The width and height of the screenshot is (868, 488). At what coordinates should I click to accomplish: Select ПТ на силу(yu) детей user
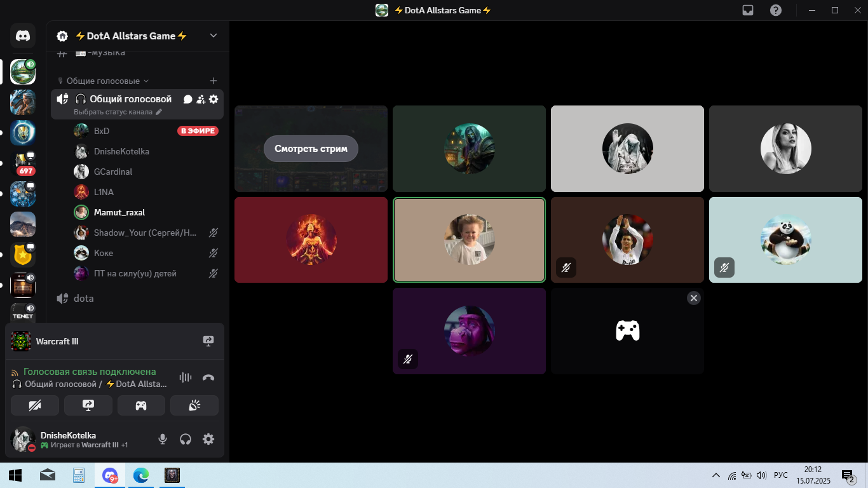146,273
